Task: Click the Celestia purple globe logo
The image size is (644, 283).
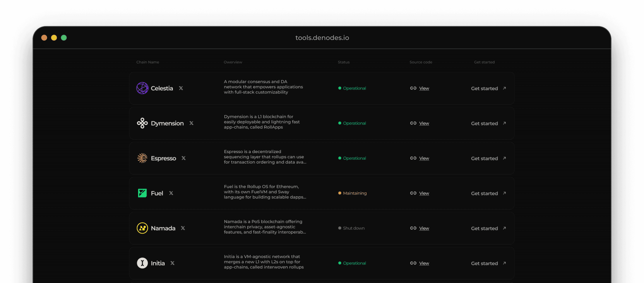Action: coord(142,88)
